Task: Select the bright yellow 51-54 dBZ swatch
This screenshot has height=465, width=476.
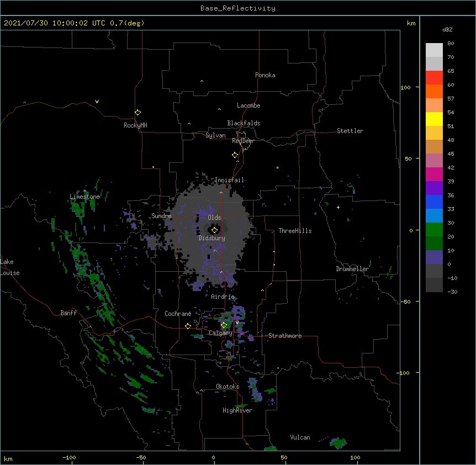Action: [x=434, y=119]
